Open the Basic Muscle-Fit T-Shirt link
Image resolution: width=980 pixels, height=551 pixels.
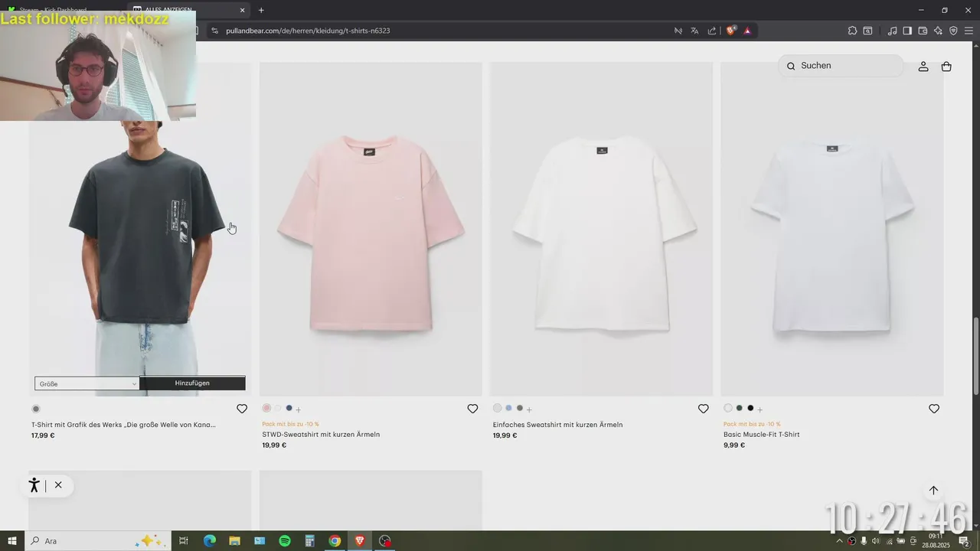coord(761,435)
